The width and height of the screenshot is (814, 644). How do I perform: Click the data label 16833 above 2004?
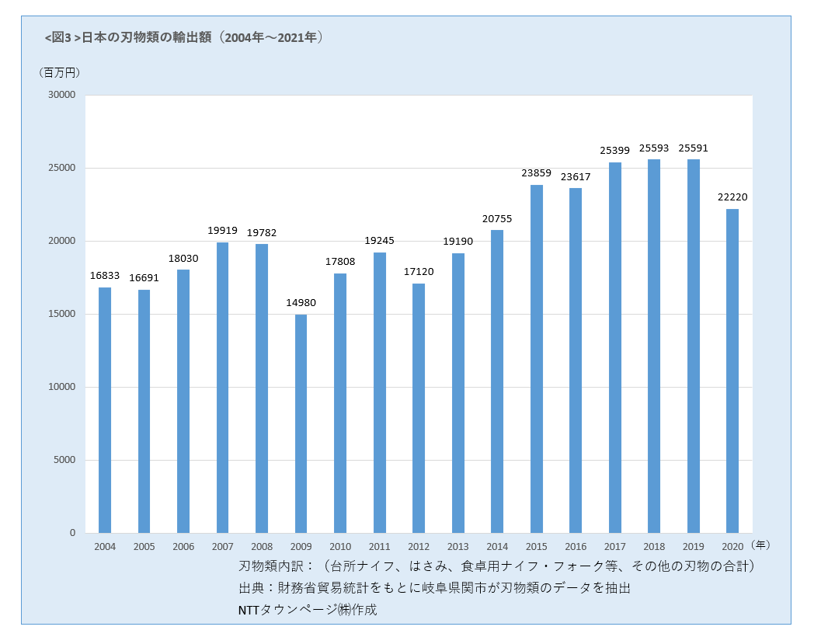coord(104,274)
